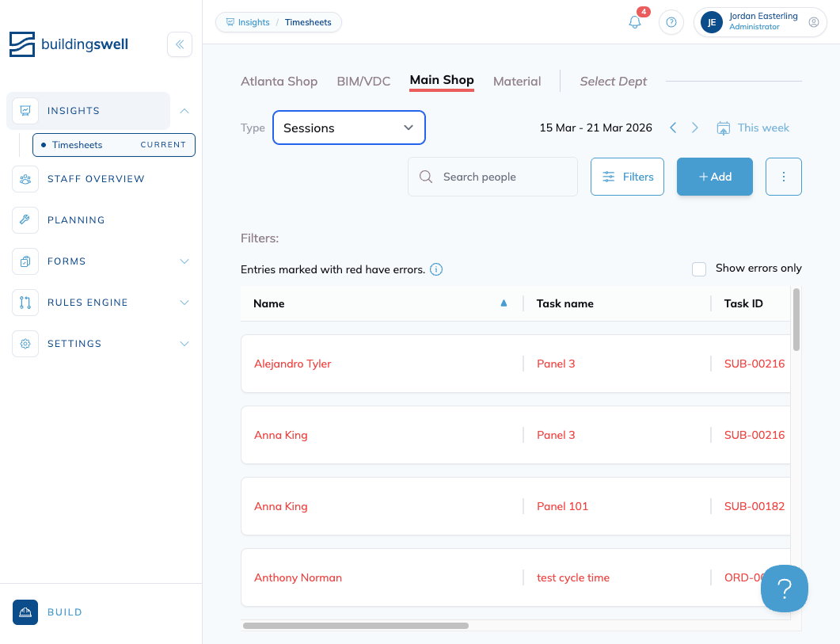Click Jordan Easterling user name
This screenshot has width=840, height=644.
(763, 16)
